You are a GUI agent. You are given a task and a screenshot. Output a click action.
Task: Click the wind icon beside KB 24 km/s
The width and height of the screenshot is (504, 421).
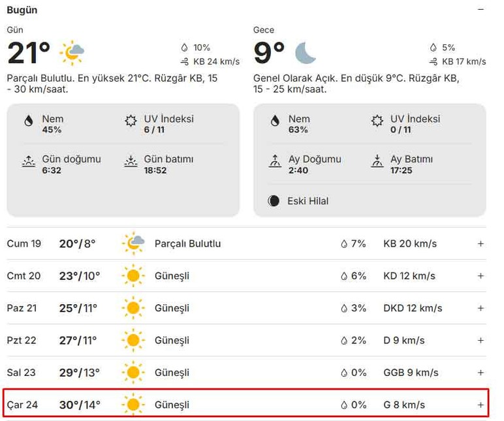185,62
